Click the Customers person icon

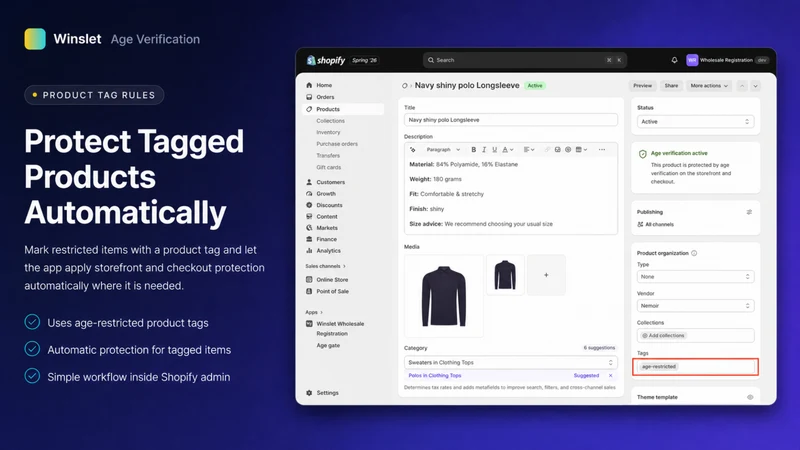tap(309, 182)
